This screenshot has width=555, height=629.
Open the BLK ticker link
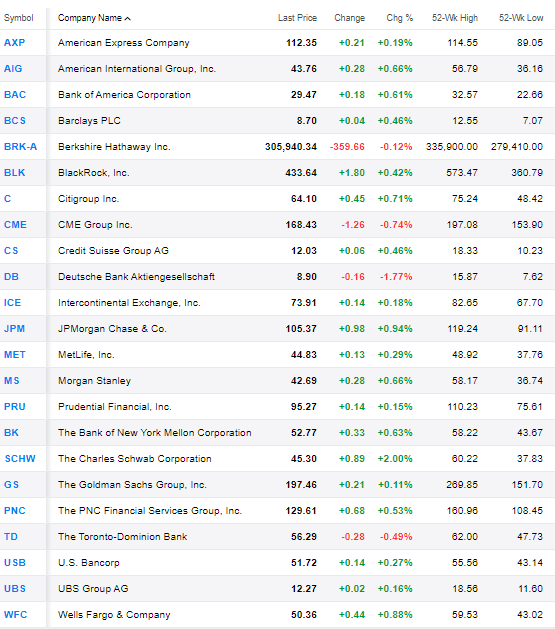tap(14, 173)
